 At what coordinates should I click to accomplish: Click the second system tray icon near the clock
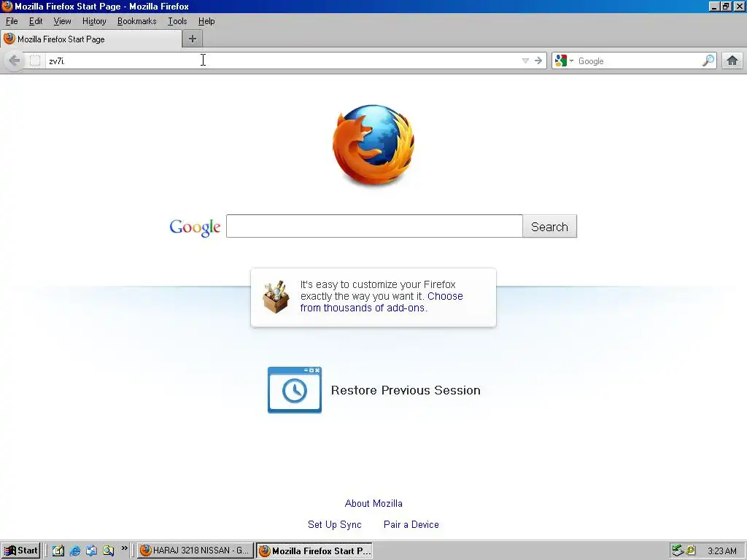(x=691, y=550)
